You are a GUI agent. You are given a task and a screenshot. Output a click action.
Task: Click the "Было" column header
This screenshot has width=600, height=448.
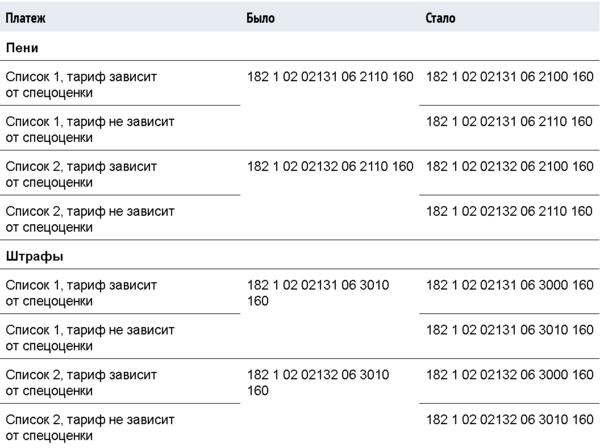click(260, 19)
